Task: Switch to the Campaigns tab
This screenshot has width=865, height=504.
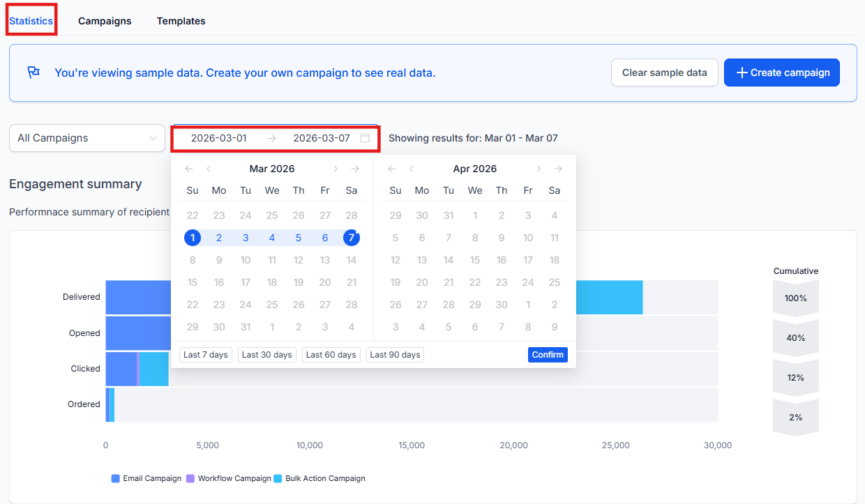Action: point(105,21)
